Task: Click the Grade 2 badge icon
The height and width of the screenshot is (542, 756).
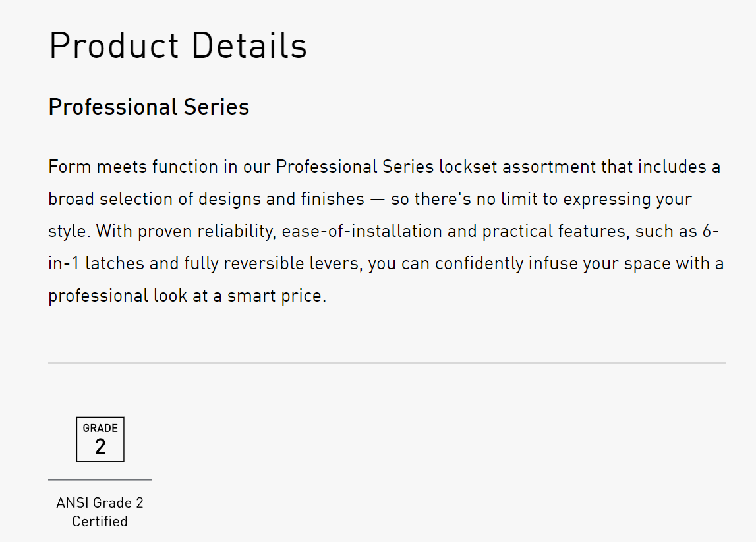Action: pyautogui.click(x=100, y=439)
